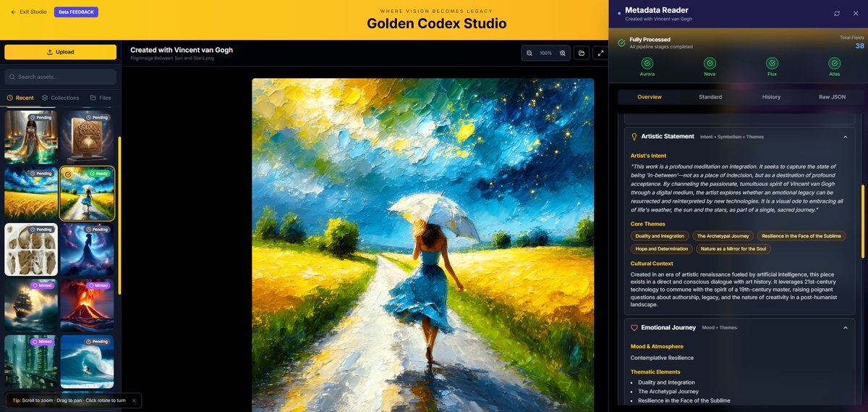Click the Emotional Journey heart icon
Screen dimensions: 868x412
click(x=634, y=327)
